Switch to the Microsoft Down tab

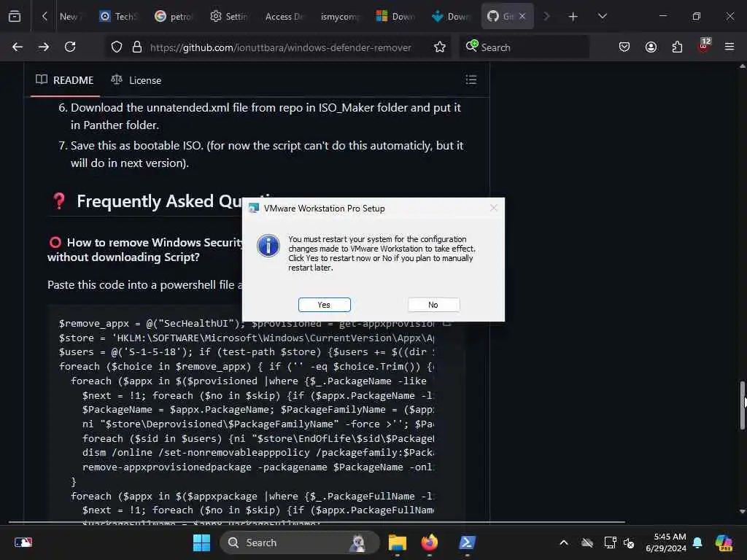tap(395, 16)
